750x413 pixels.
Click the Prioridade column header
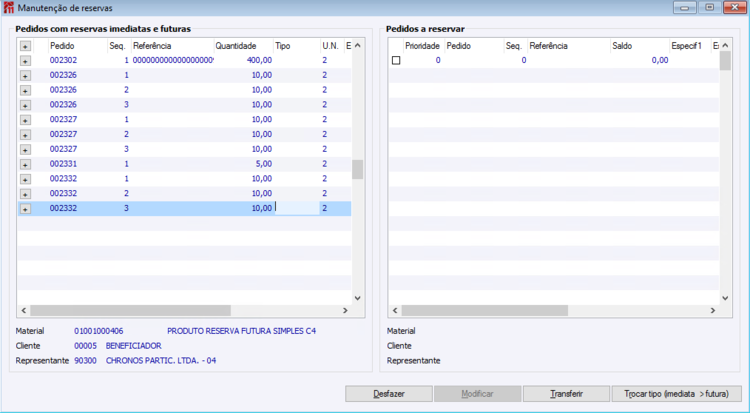[422, 46]
